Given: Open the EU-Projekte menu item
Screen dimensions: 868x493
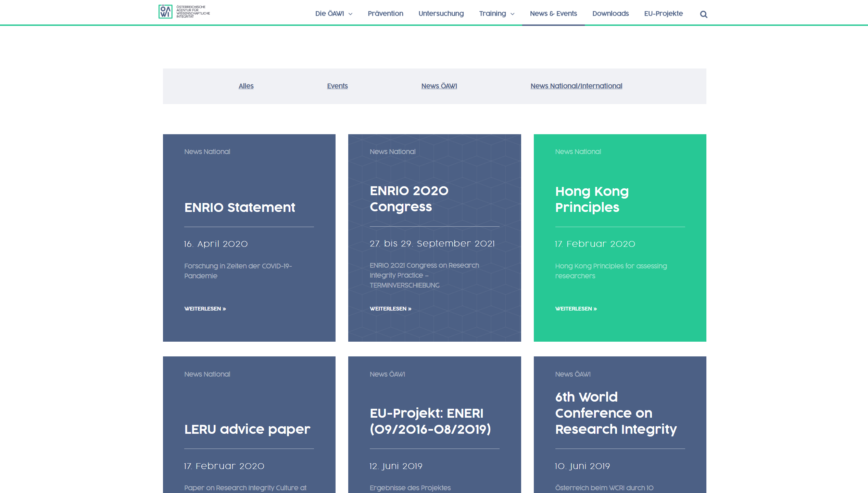Looking at the screenshot, I should pyautogui.click(x=663, y=13).
